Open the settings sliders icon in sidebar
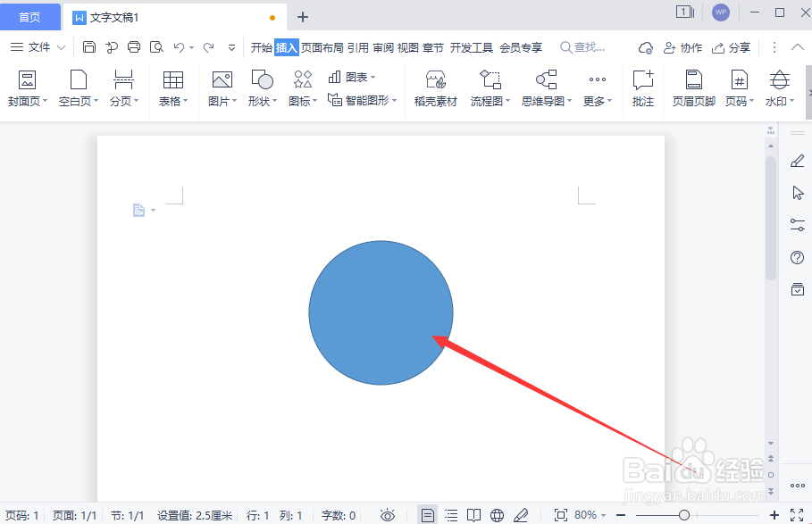 pos(798,225)
